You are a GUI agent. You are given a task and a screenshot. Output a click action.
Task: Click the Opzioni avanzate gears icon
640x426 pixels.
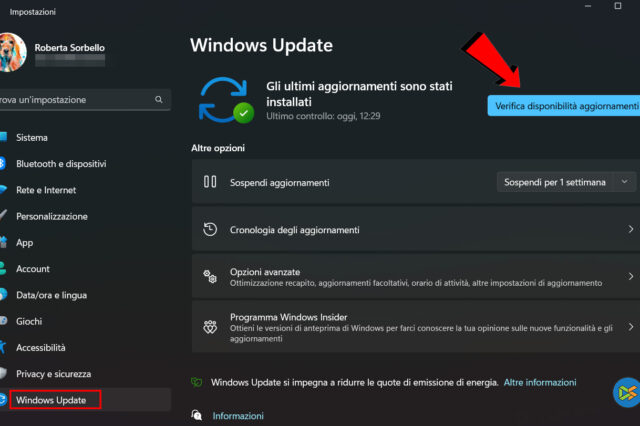(x=210, y=277)
